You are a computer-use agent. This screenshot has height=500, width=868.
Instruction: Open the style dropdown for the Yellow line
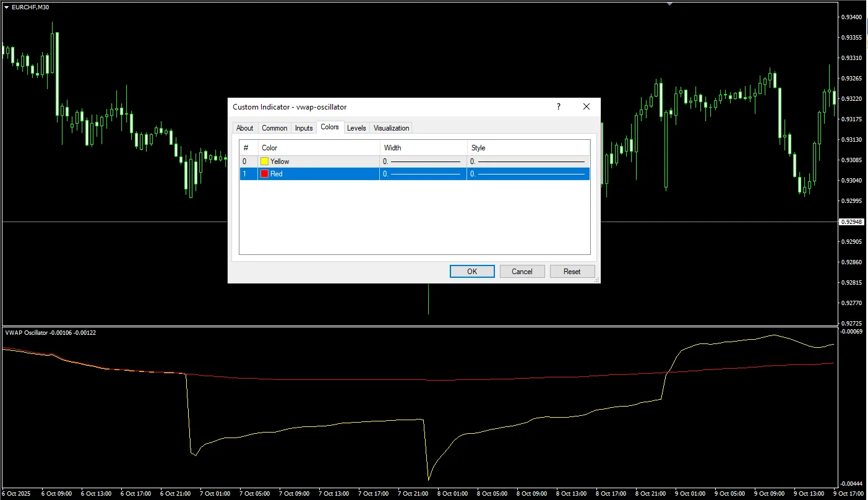(528, 162)
